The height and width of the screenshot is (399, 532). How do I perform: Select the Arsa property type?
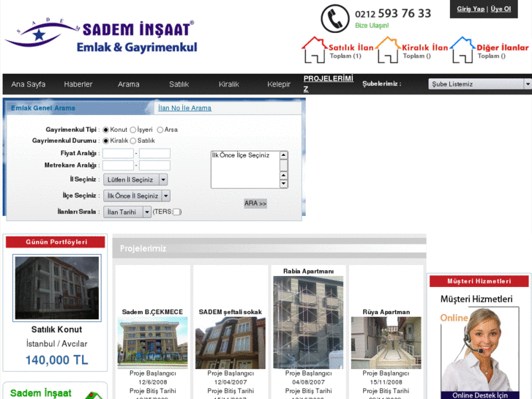160,130
